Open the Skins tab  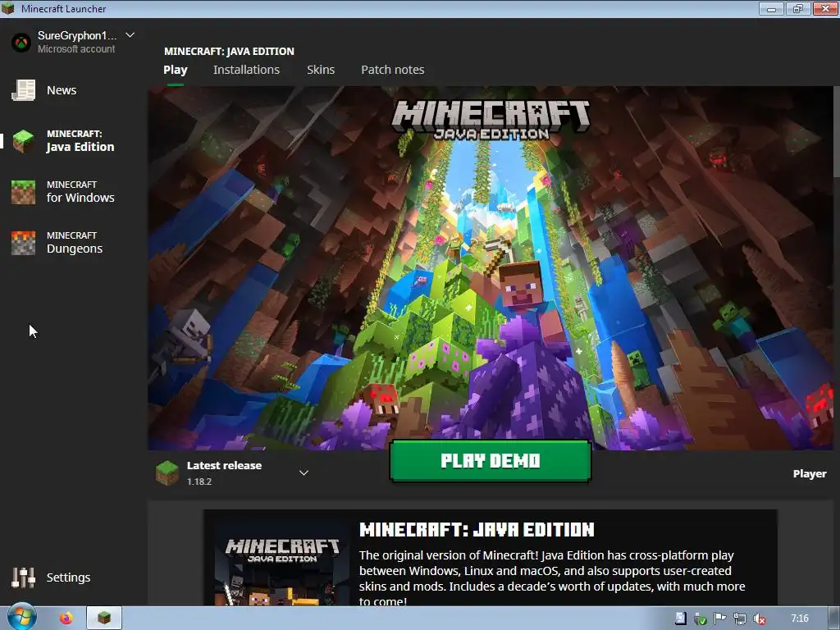click(x=321, y=70)
